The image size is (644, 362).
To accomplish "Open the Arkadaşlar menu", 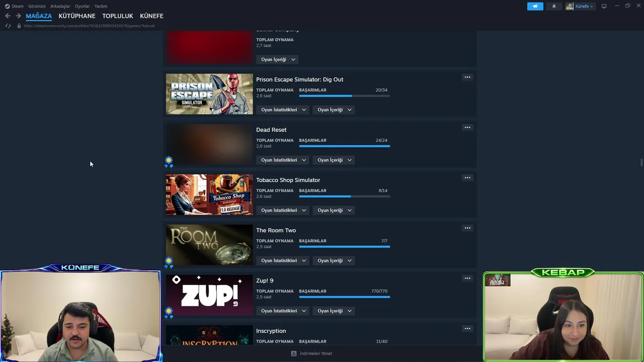I will 60,6.
